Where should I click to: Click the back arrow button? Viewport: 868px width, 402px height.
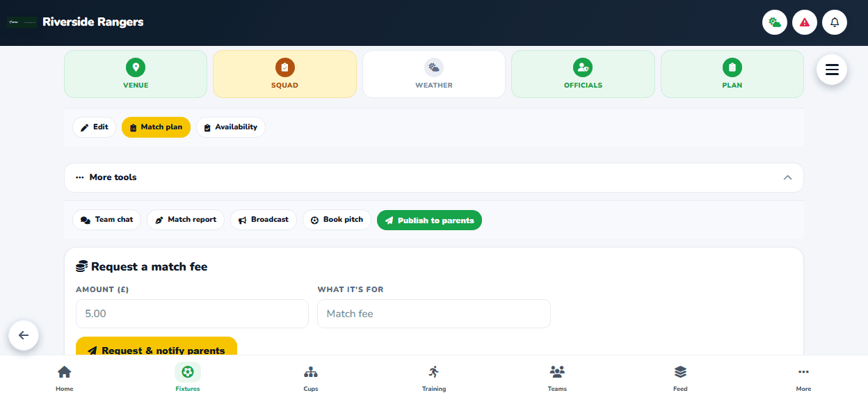coord(24,335)
